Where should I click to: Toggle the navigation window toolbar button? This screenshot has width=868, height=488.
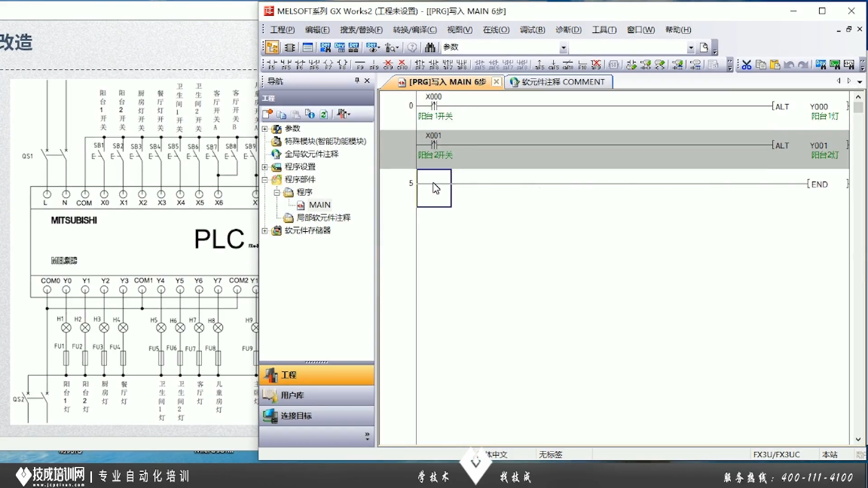(x=272, y=47)
